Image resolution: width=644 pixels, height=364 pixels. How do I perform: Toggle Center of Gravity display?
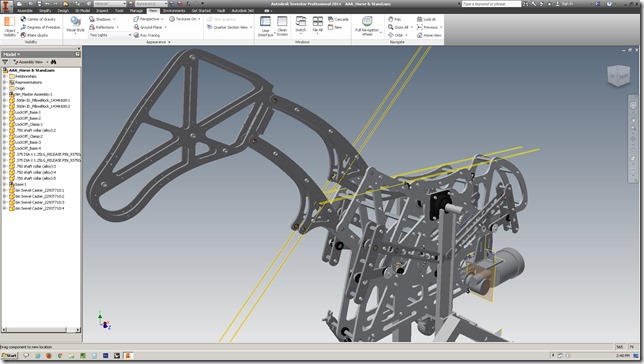(38, 19)
